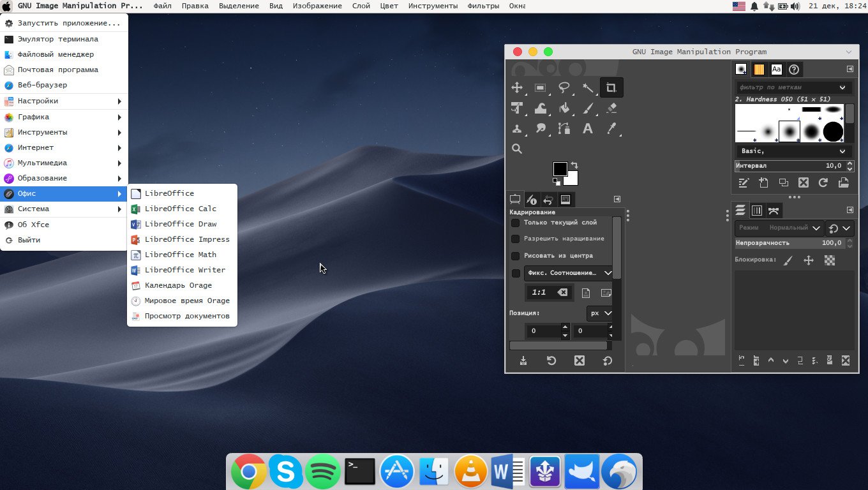Select the Zoom magnifier tool
868x490 pixels.
517,149
